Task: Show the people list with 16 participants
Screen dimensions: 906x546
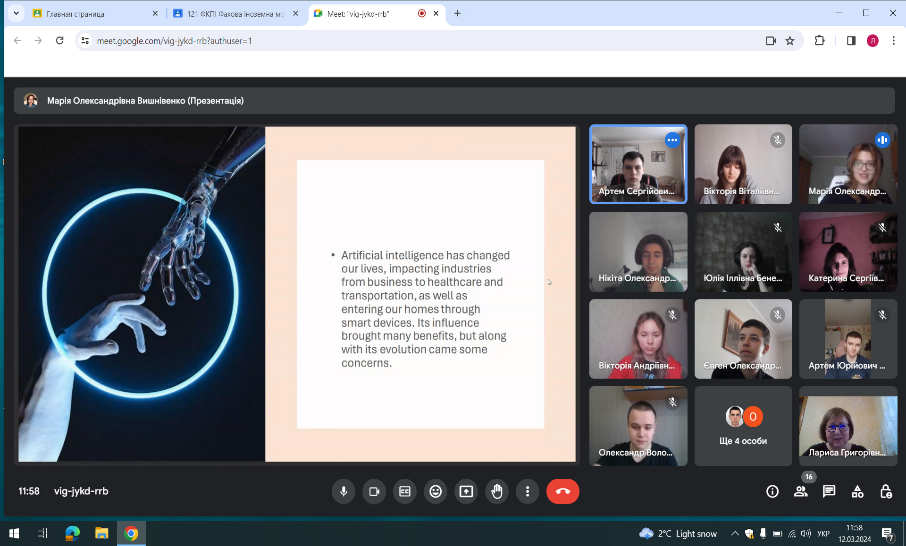Action: (x=800, y=491)
